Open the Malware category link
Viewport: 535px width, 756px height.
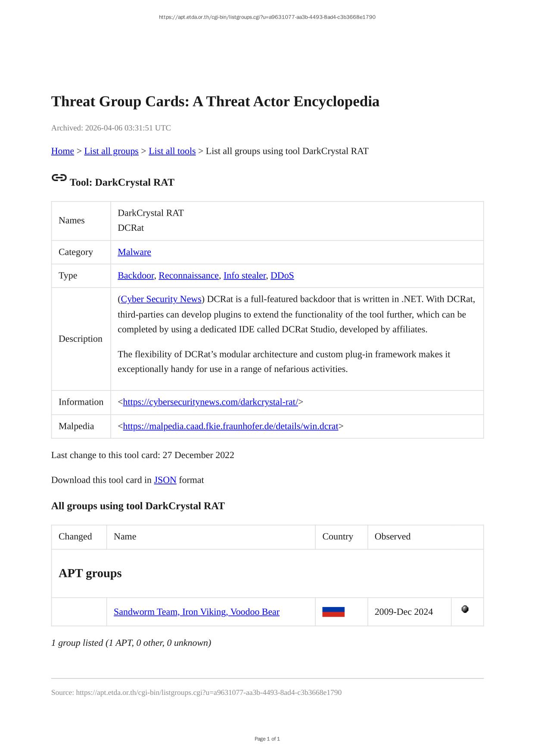[134, 252]
